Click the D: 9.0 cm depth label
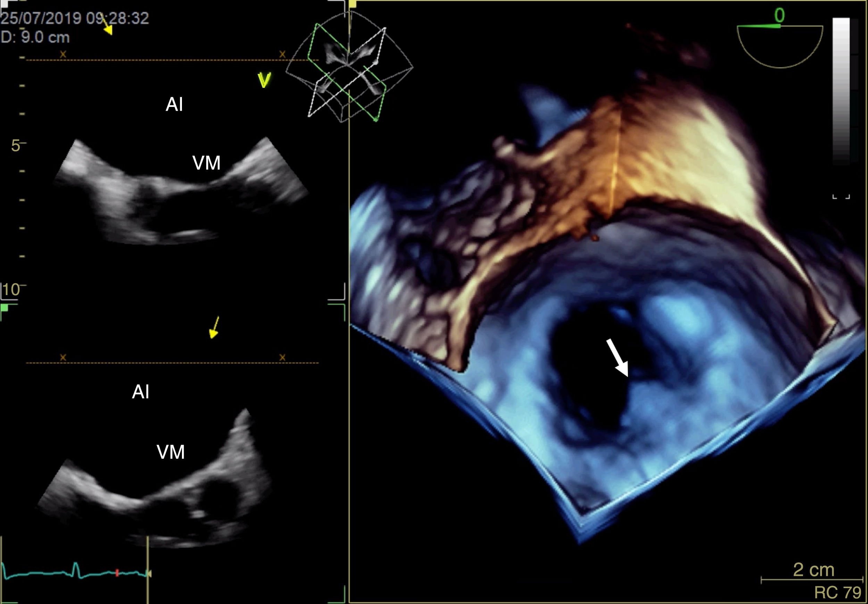This screenshot has width=868, height=604. 35,37
